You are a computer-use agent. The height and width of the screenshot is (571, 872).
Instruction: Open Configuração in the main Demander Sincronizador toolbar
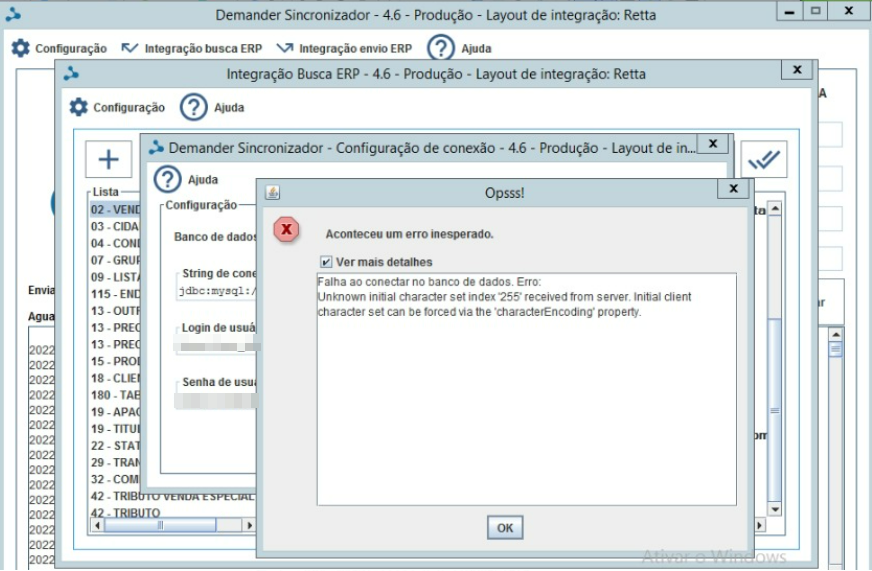pyautogui.click(x=71, y=48)
